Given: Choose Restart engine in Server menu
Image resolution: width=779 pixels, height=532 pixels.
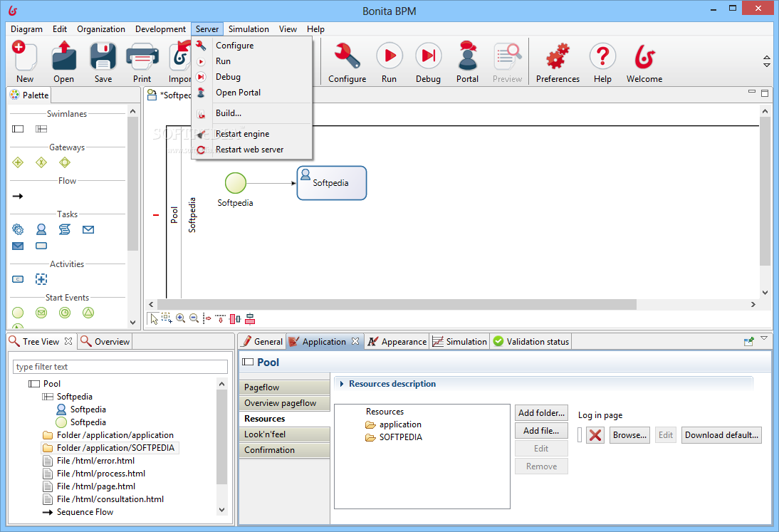Looking at the screenshot, I should click(x=252, y=134).
